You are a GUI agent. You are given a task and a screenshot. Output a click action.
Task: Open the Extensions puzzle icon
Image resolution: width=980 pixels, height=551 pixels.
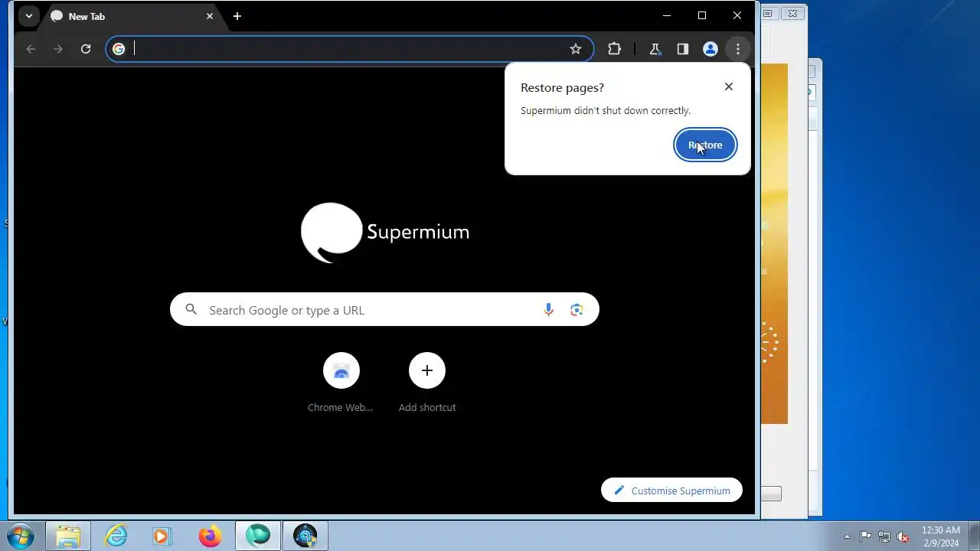(614, 49)
